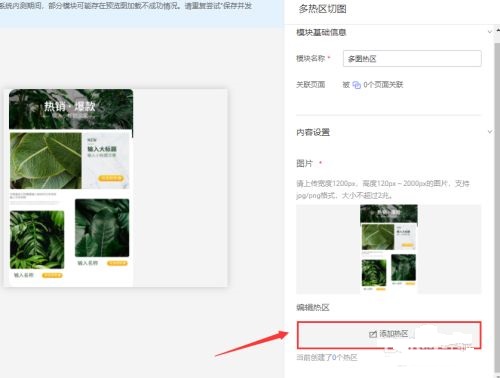Screen dimensions: 500x378
Task: Click the large leaf image in the preview
Action: pos(46,161)
